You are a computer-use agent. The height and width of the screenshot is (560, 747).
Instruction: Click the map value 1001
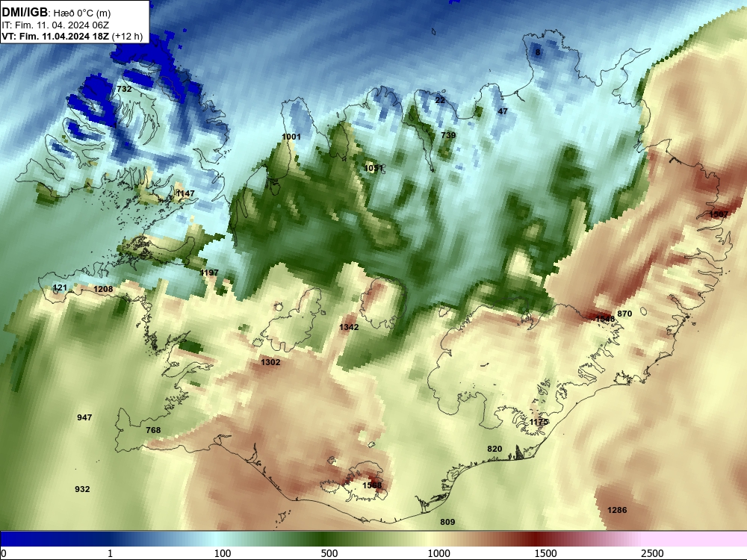pyautogui.click(x=291, y=137)
